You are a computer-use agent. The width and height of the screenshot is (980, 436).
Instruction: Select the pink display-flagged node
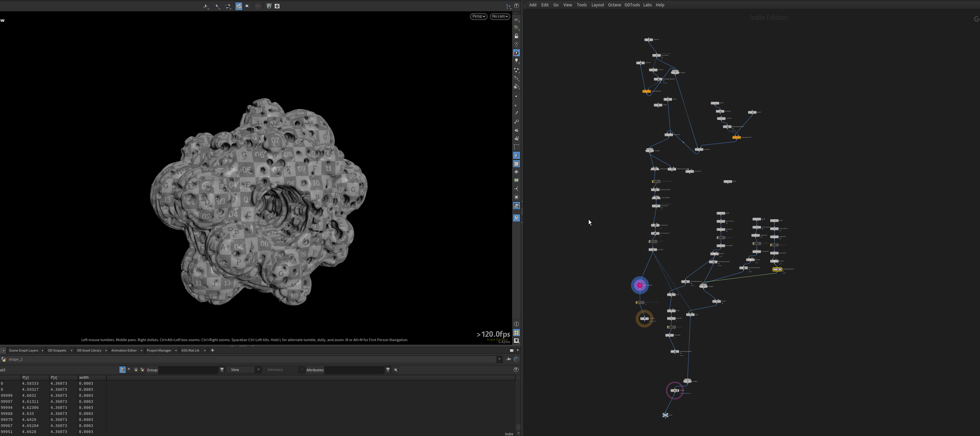[640, 285]
